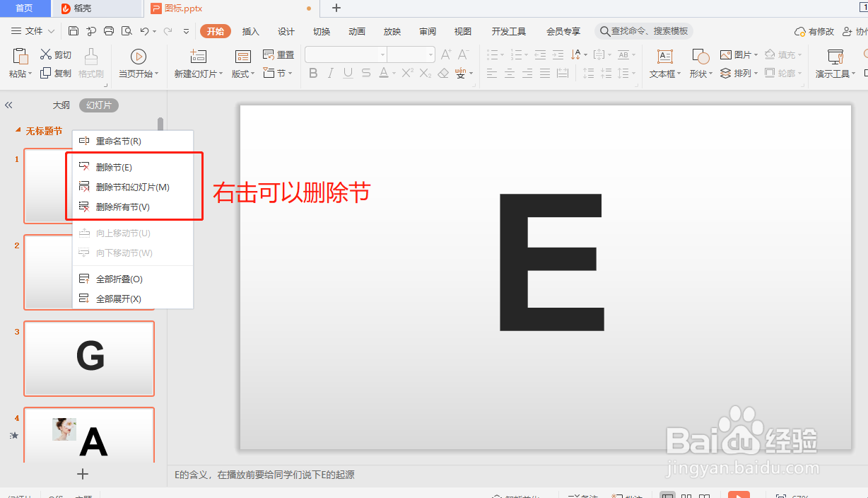
Task: Click the New Slide (新建幻灯片) icon
Action: tap(198, 57)
